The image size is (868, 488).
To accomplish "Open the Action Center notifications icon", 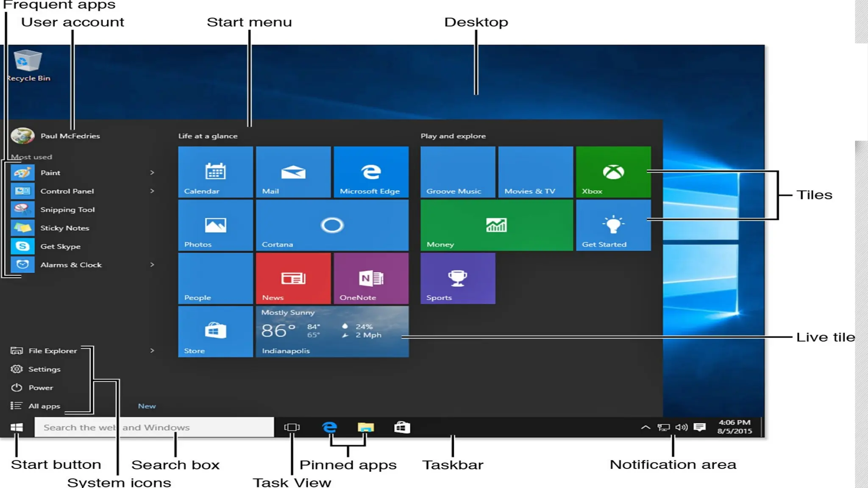I will point(700,427).
